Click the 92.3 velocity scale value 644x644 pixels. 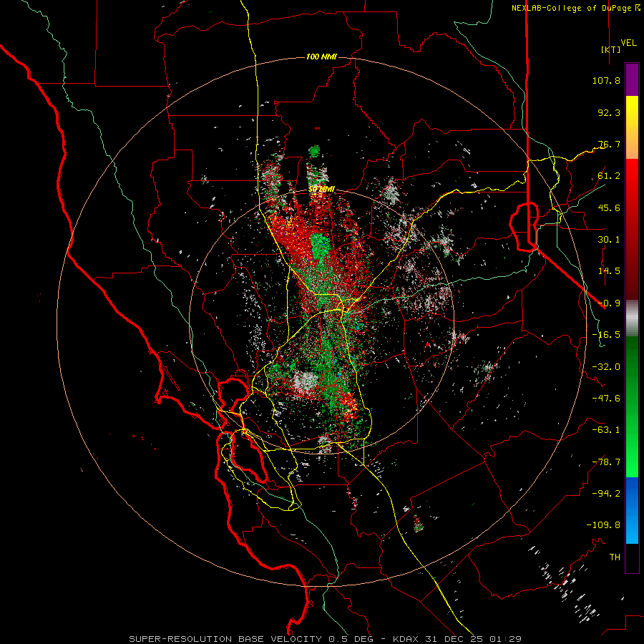609,112
